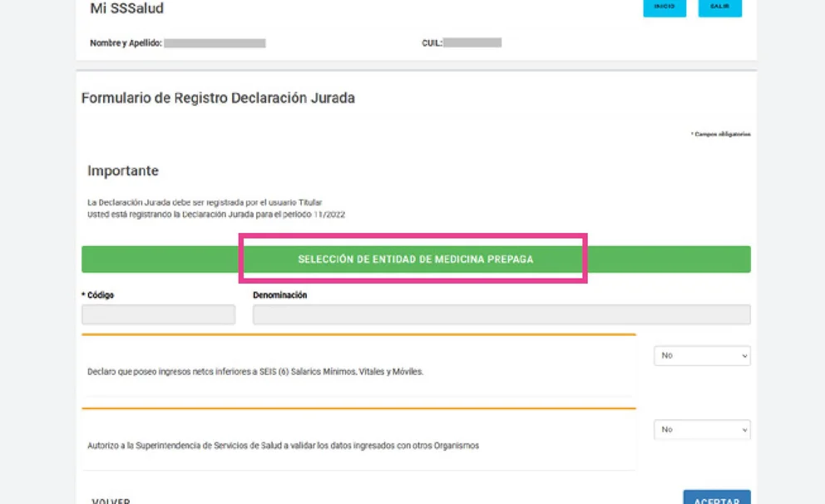Click the Importante section heading

point(121,170)
